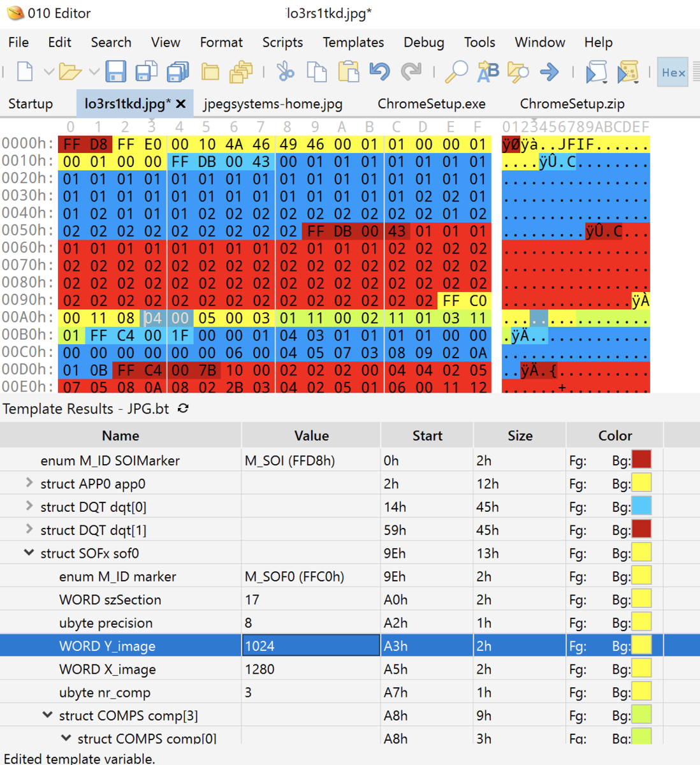Collapse struct COMPS comp[0] node

click(66, 738)
